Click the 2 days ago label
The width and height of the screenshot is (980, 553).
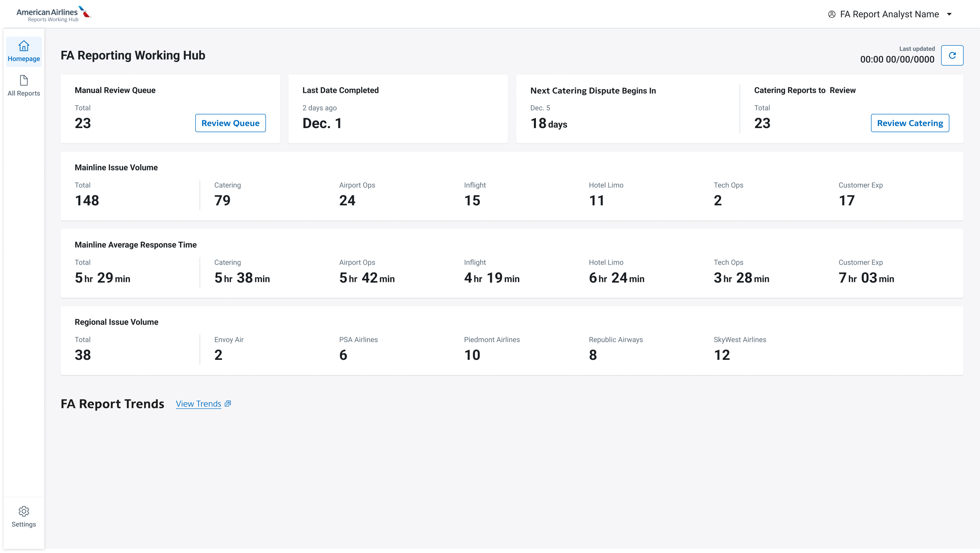click(x=319, y=108)
